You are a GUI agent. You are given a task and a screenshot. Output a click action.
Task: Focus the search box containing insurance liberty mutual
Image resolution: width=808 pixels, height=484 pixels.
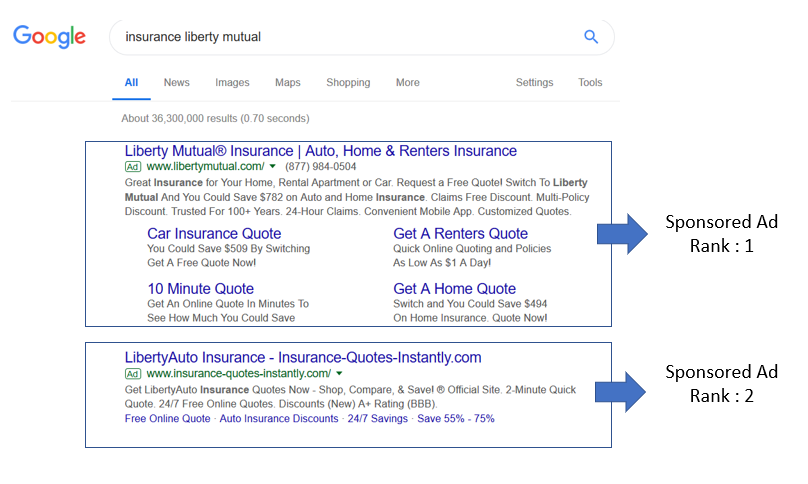coord(362,37)
